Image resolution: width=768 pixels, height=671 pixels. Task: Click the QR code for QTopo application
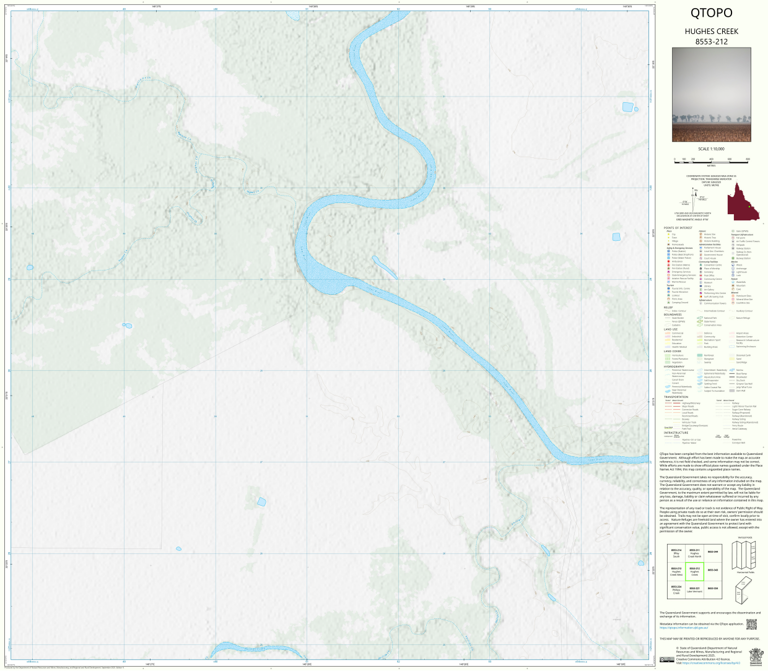[x=751, y=624]
